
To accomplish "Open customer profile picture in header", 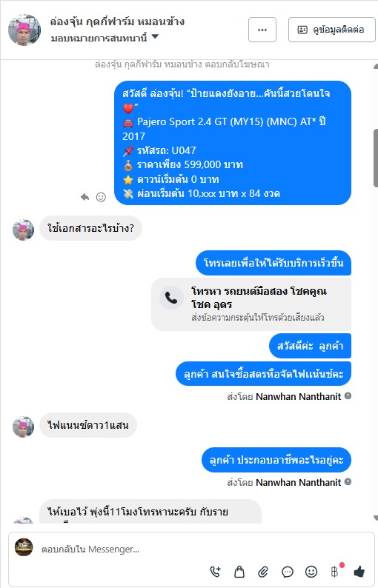I will click(24, 30).
